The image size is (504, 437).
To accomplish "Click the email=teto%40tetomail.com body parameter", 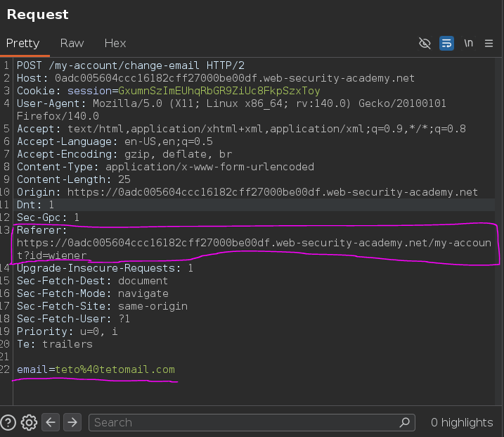I will click(x=96, y=369).
